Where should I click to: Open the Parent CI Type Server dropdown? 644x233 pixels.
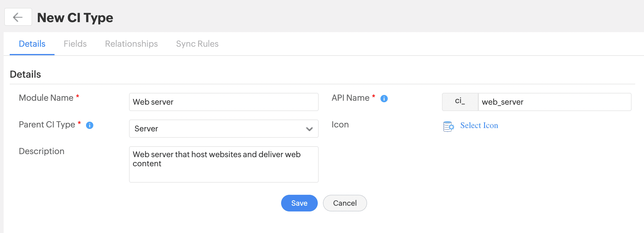tap(224, 129)
